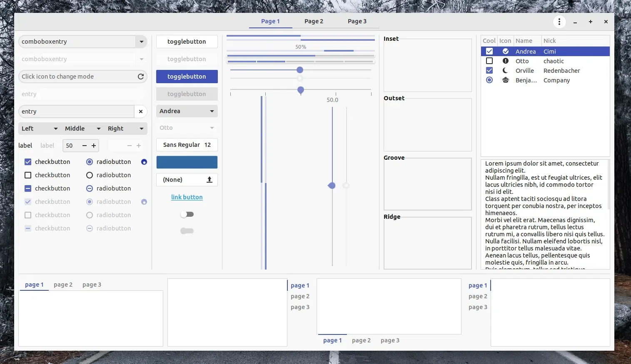Screen dimensions: 631x364
Task: Open the blue color chooser button
Action: click(x=187, y=162)
